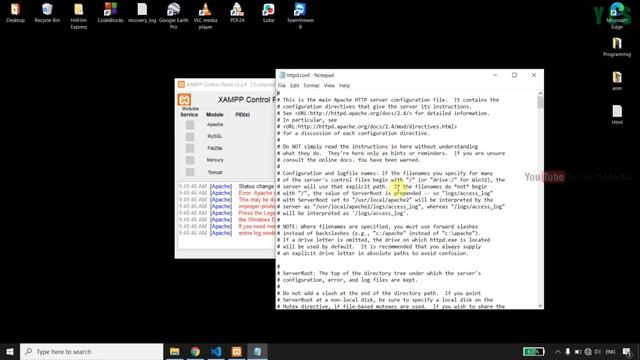640x360 pixels.
Task: Open Microsoft Edge desktop shortcut
Action: click(617, 16)
